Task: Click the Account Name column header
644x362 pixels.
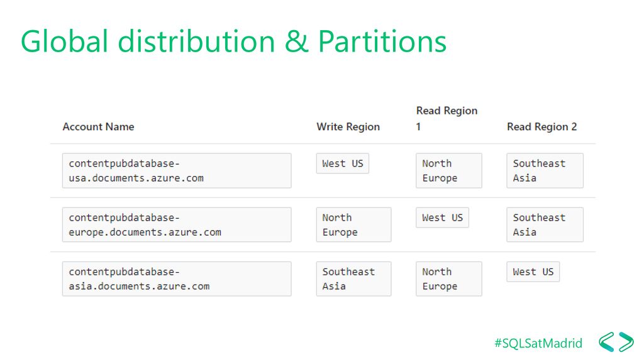Action: (98, 127)
